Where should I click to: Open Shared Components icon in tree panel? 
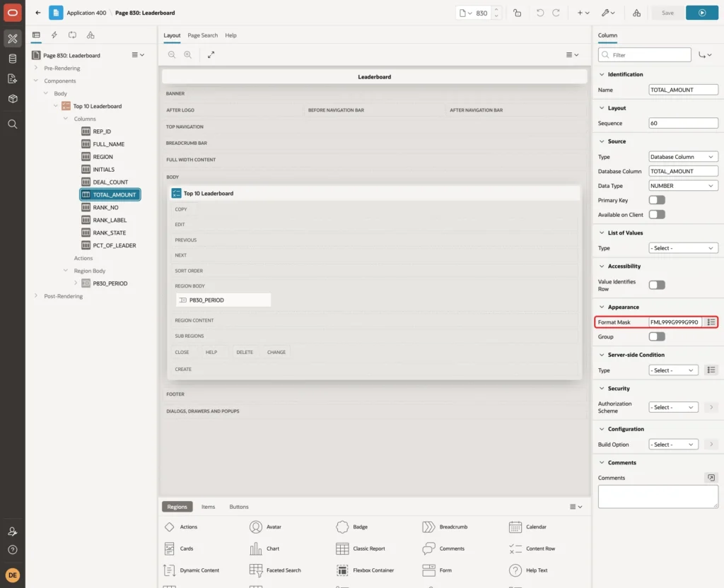(90, 35)
